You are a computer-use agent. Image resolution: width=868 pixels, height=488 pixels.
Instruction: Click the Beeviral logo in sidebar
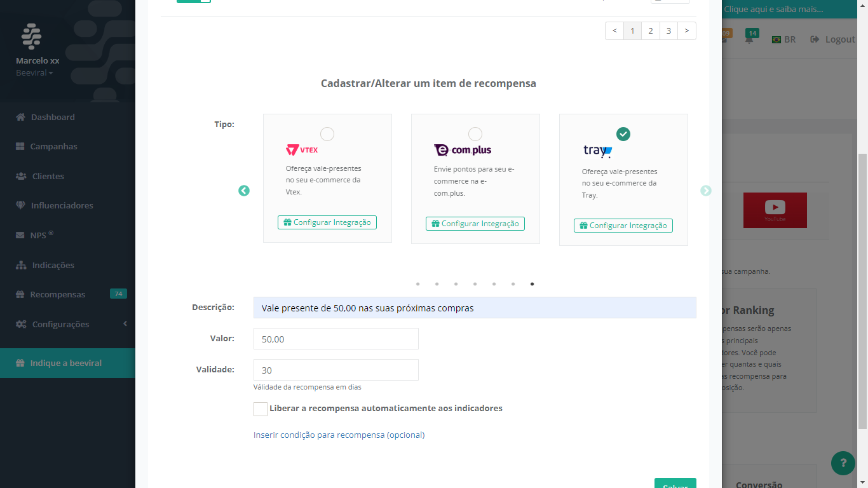tap(31, 36)
